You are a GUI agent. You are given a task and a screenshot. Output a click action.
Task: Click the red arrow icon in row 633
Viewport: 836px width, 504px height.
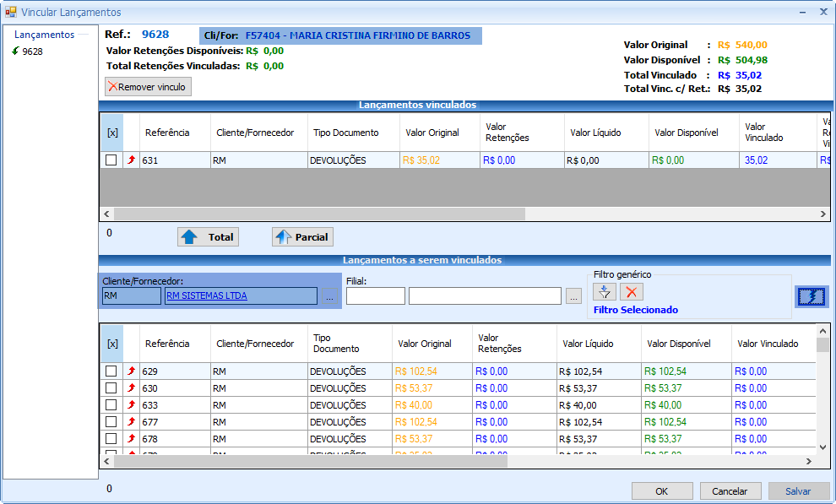[x=131, y=405]
